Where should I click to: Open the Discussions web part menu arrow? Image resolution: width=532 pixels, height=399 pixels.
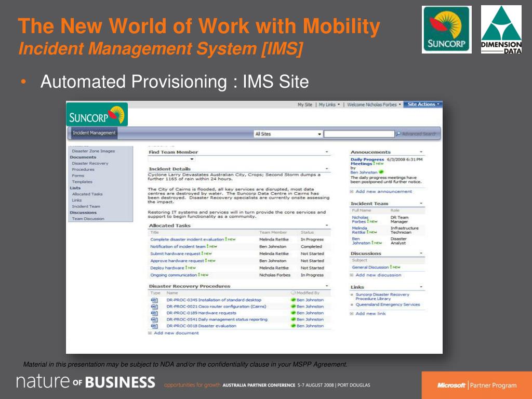[421, 253]
